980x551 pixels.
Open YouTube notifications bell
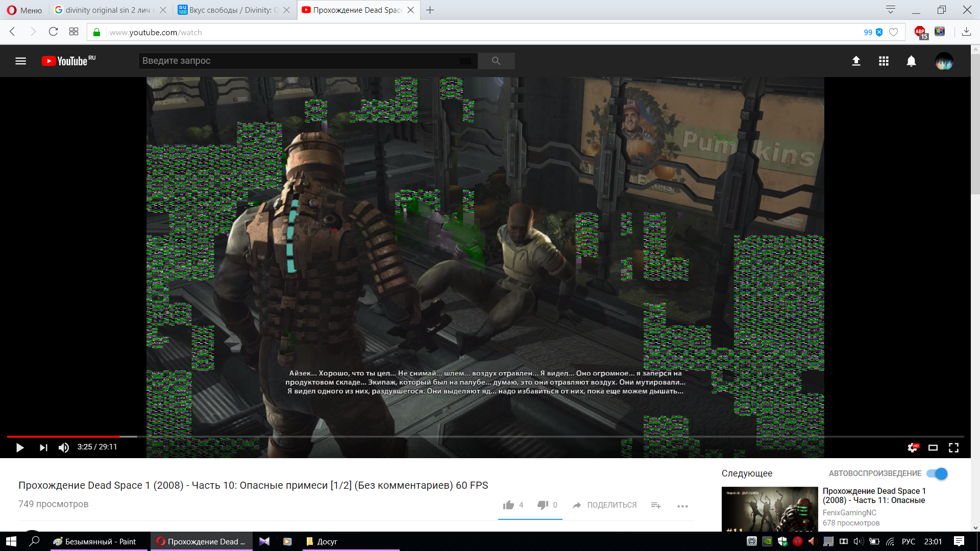911,61
